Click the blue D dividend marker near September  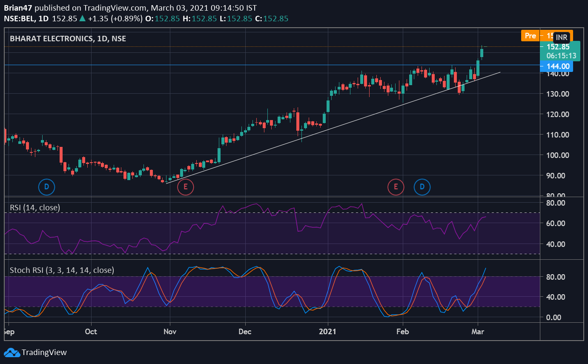pos(47,187)
